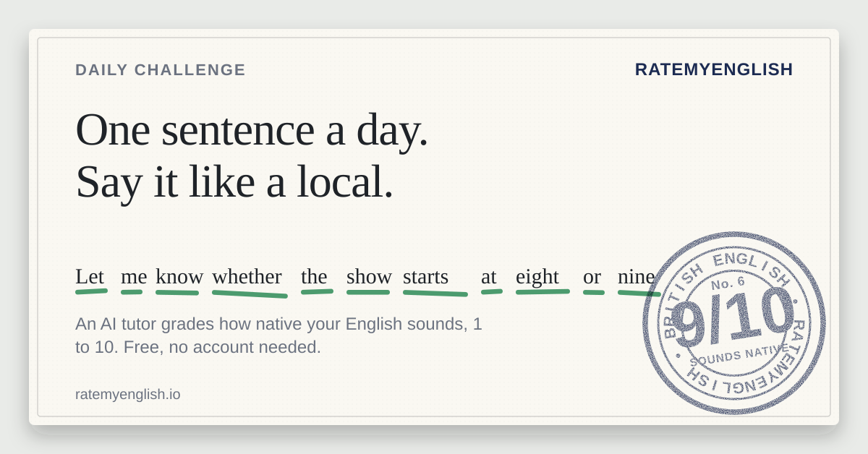Image resolution: width=868 pixels, height=454 pixels.
Task: Click the "Say it like a local." line
Action: click(234, 181)
